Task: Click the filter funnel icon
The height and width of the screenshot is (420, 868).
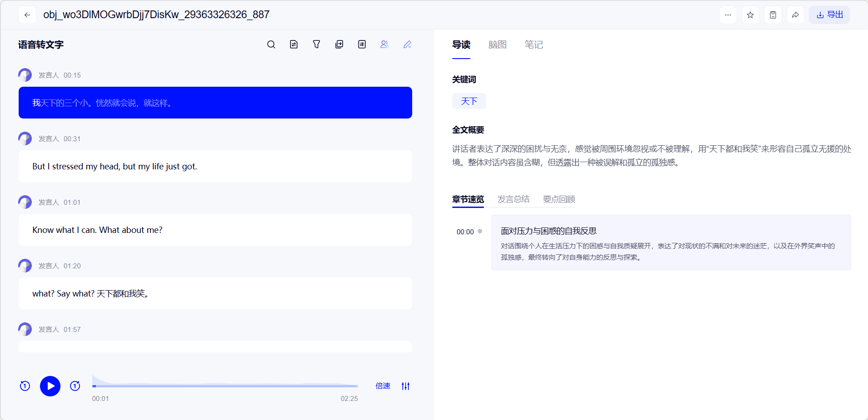Action: (317, 44)
